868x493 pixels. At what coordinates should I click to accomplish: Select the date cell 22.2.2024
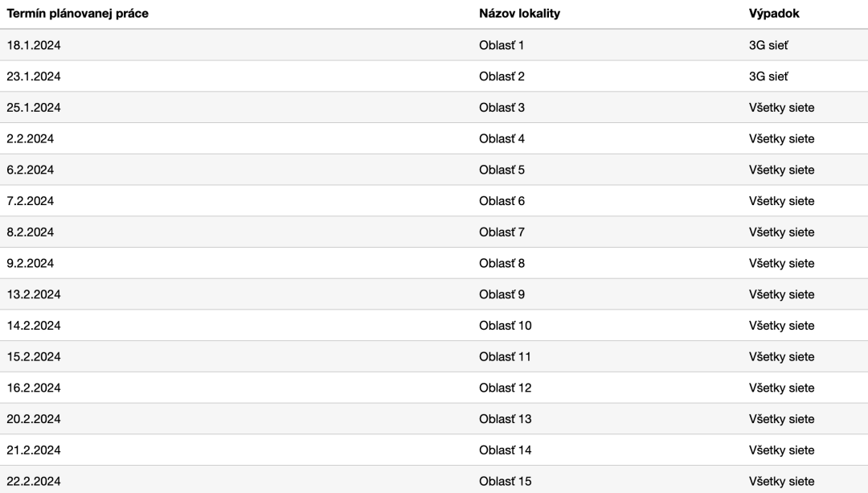click(34, 481)
